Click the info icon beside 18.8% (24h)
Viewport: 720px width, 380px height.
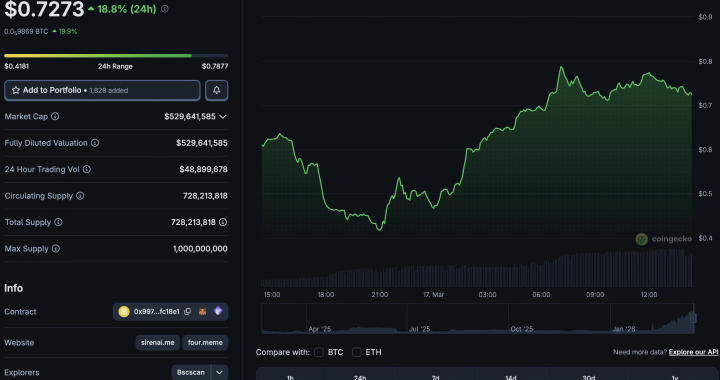165,9
